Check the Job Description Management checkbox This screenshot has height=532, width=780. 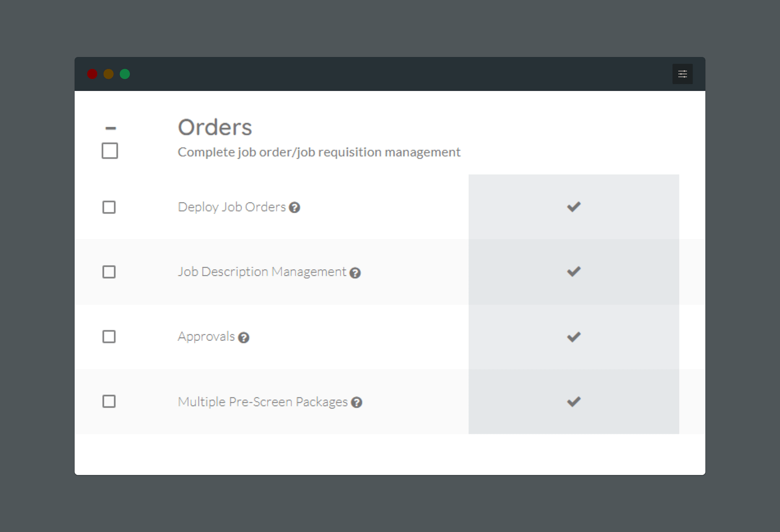109,272
